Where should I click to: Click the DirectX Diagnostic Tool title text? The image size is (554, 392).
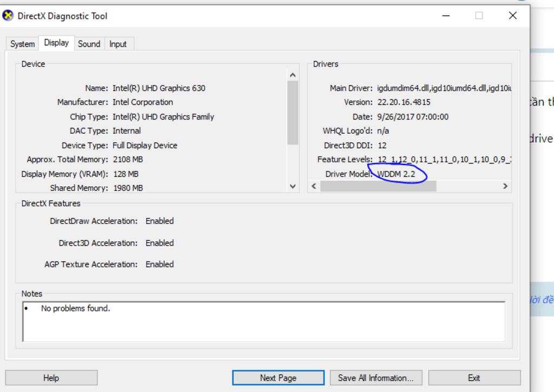[63, 16]
